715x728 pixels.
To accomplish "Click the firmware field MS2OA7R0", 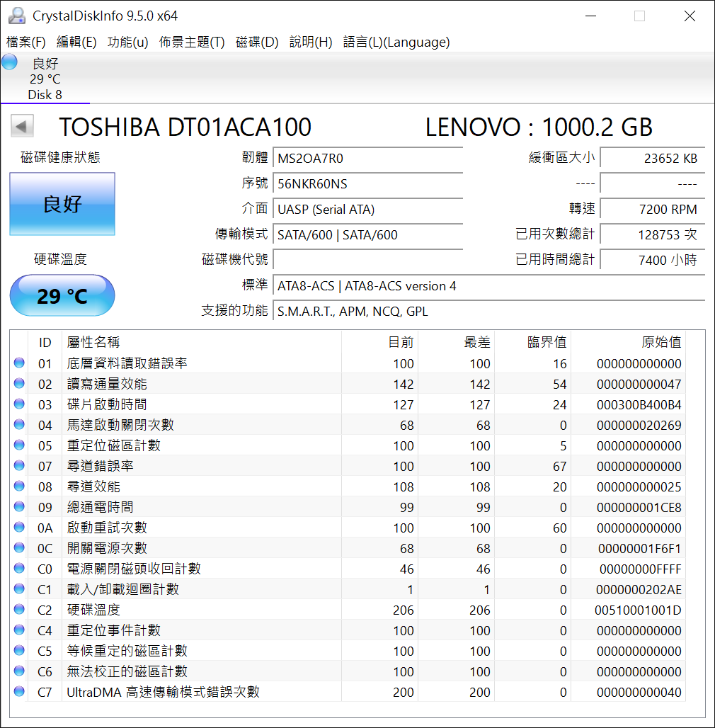I will [368, 159].
